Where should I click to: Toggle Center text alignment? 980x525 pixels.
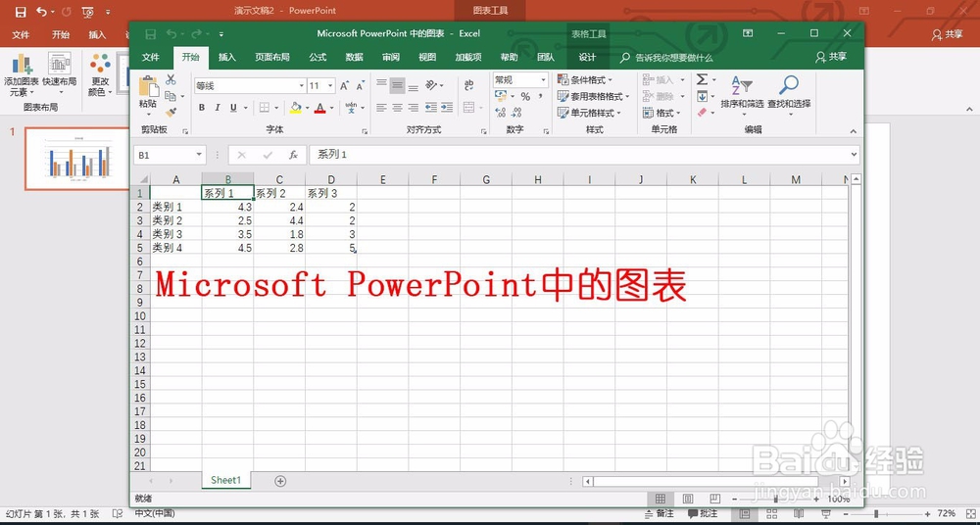(398, 108)
